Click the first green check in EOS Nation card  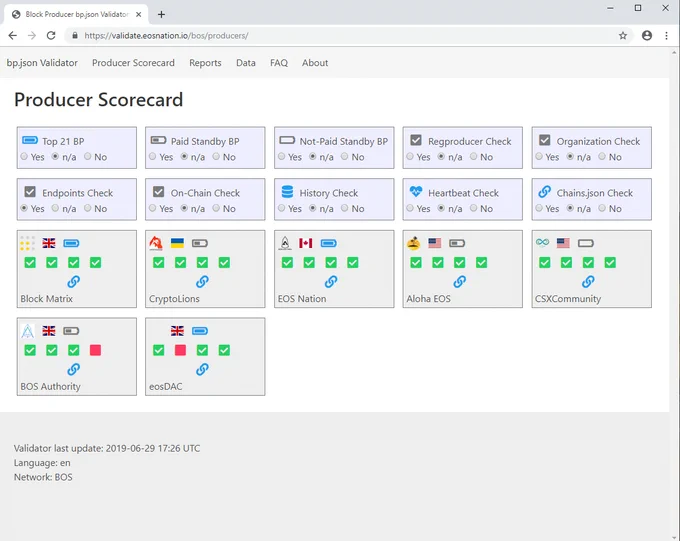click(287, 262)
